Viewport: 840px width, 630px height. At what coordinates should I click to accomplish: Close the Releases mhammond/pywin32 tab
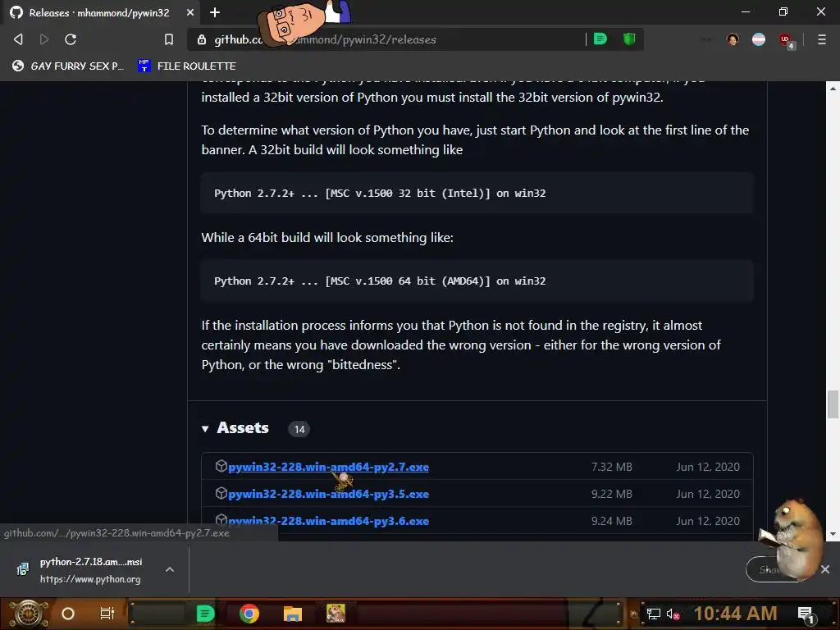tap(190, 12)
